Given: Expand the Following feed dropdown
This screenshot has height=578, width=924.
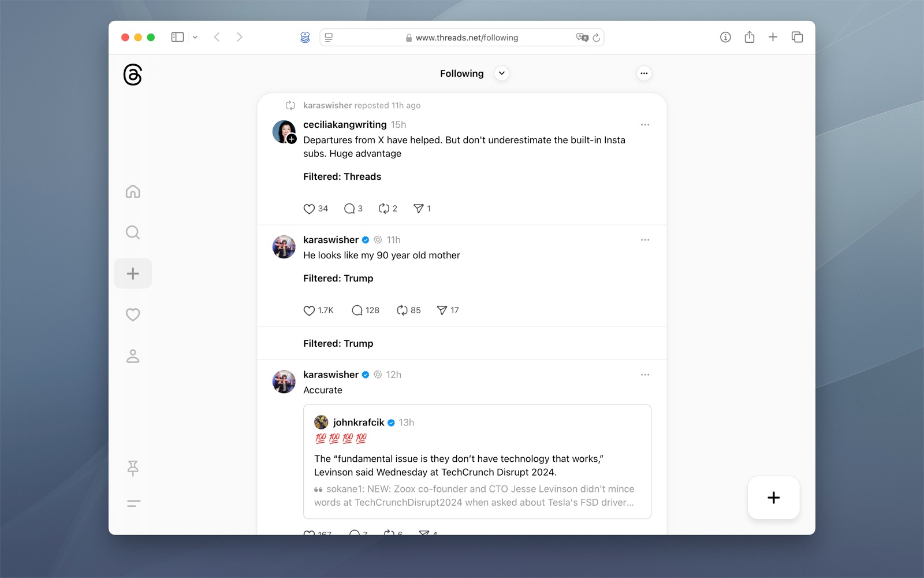Looking at the screenshot, I should [502, 73].
